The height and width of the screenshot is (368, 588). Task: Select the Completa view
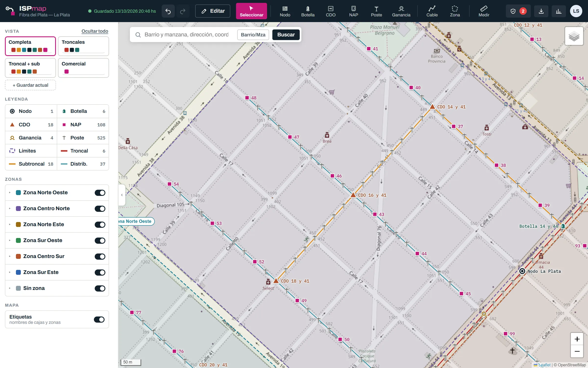30,46
